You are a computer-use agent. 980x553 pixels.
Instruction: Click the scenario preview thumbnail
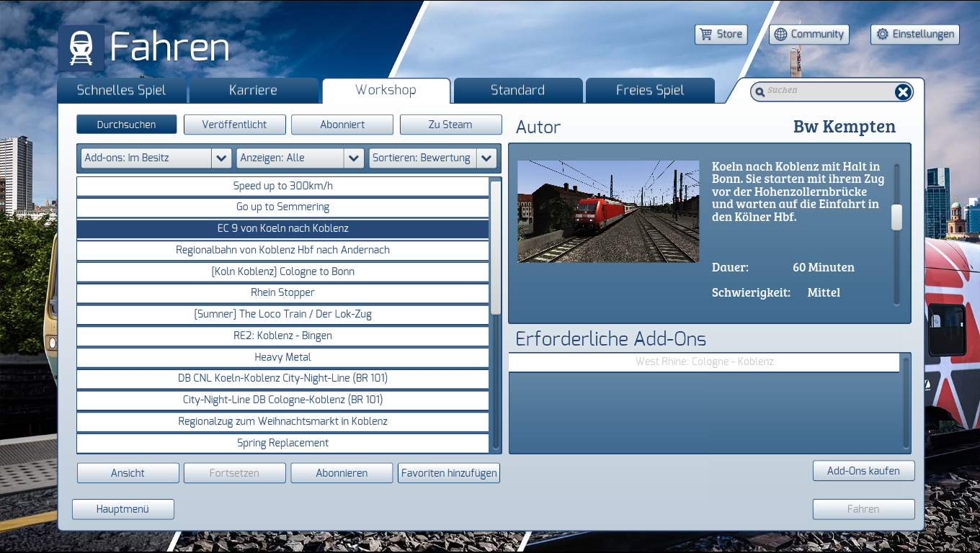click(x=608, y=212)
